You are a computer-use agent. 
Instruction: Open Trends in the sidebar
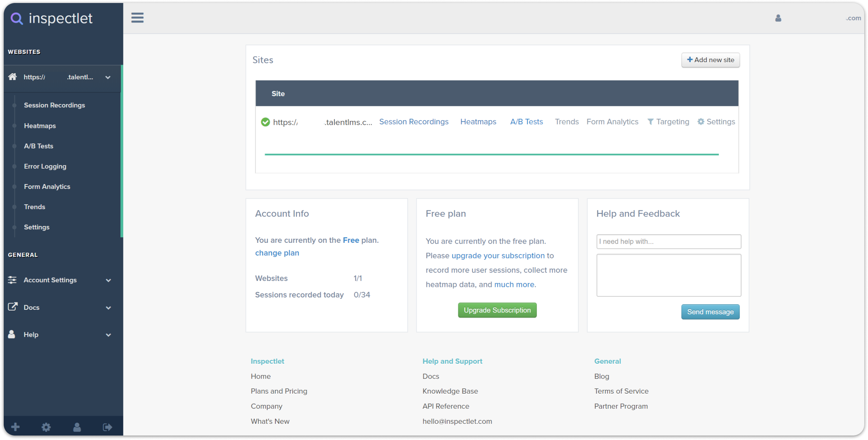click(34, 207)
